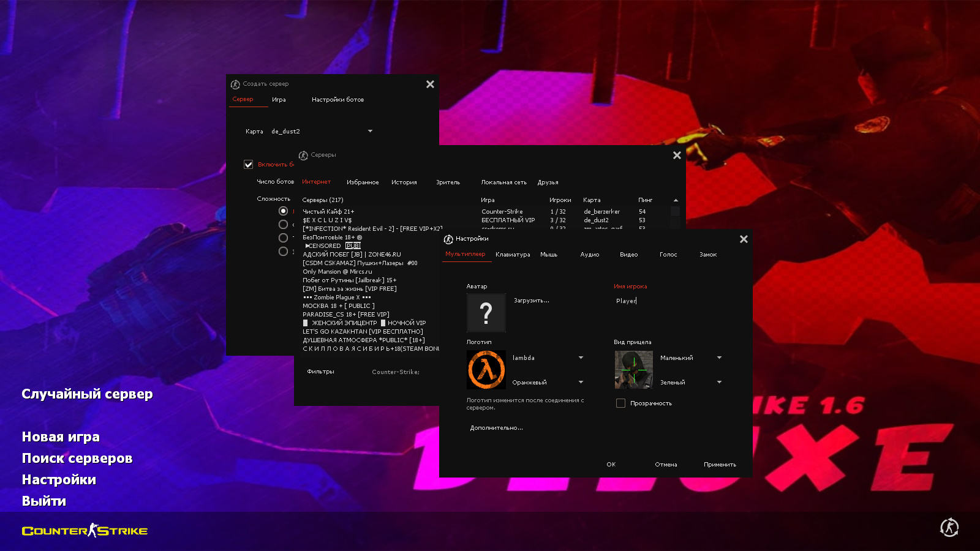Open the Оранжевый logo color dropdown

pos(581,383)
